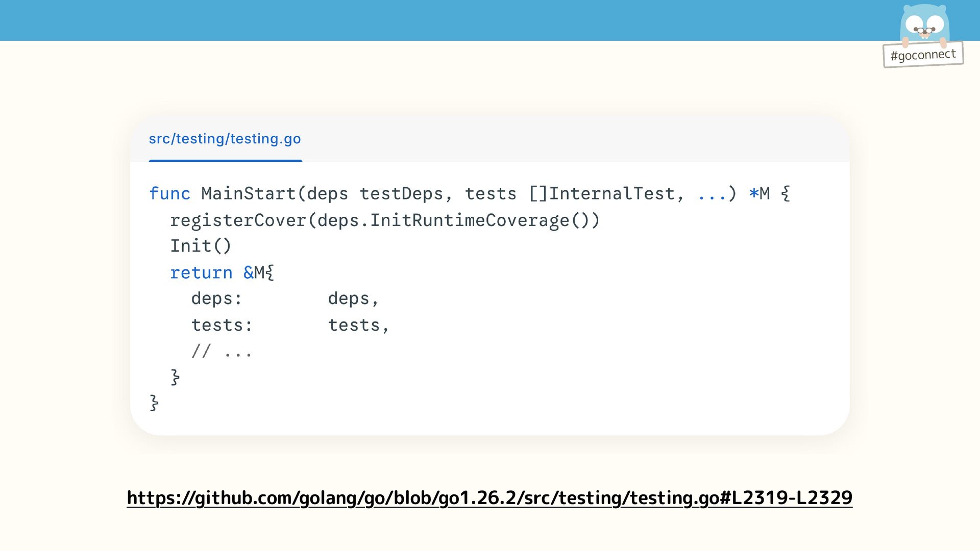Select the src/testing/testing.go tab
The height and width of the screenshot is (551, 980).
[x=225, y=139]
